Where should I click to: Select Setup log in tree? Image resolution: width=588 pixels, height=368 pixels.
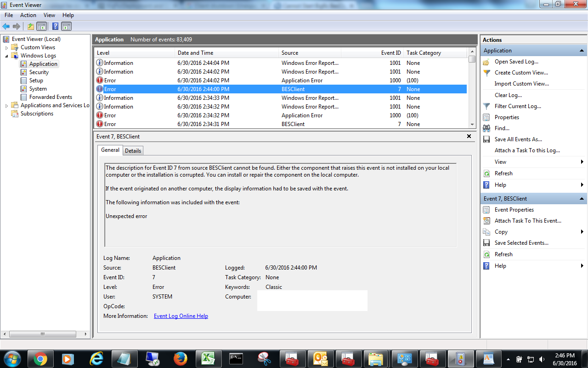click(x=36, y=80)
